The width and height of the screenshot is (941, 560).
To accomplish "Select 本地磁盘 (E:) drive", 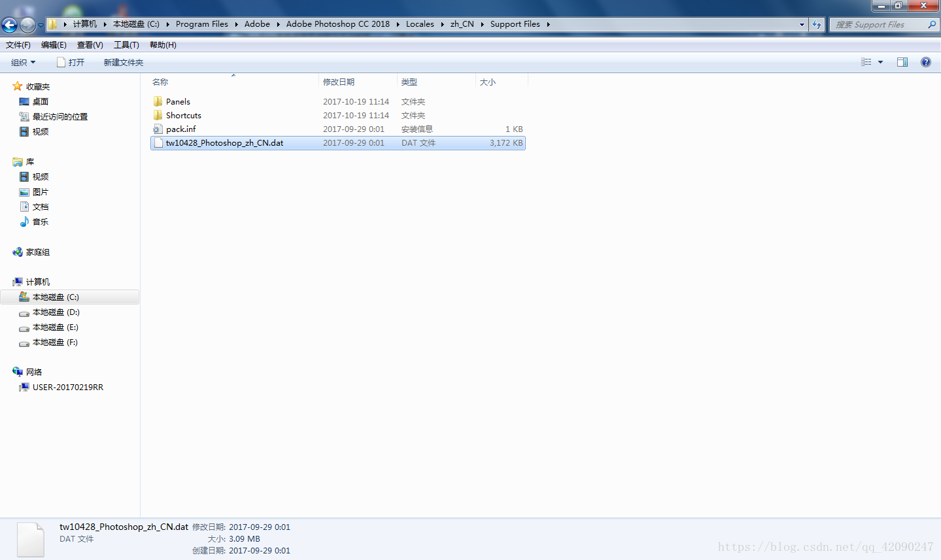I will 56,327.
